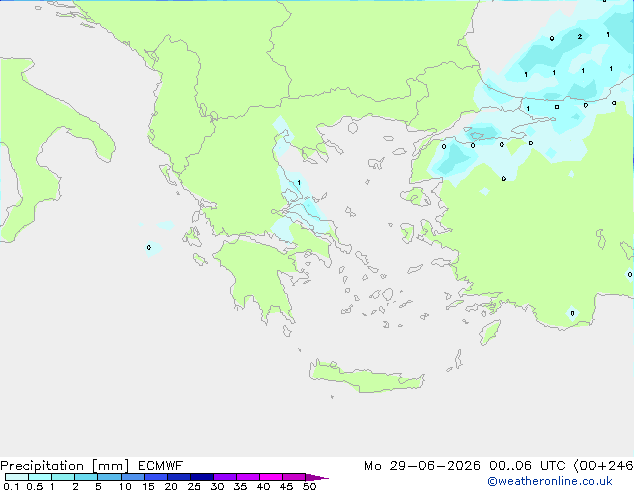Select the ECMWF model label
Viewport: 634px width, 490px height.
[161, 466]
